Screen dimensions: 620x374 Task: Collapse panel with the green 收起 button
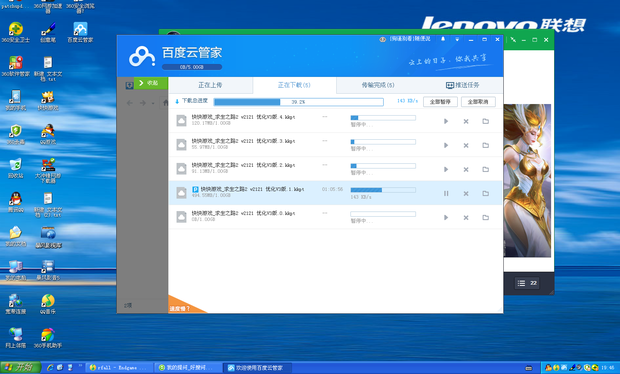coord(151,83)
